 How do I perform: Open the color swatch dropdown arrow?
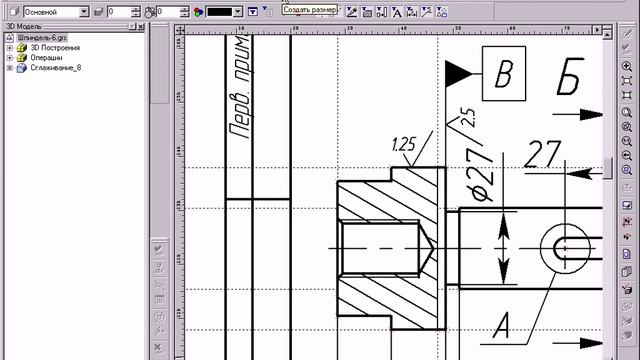pos(238,12)
